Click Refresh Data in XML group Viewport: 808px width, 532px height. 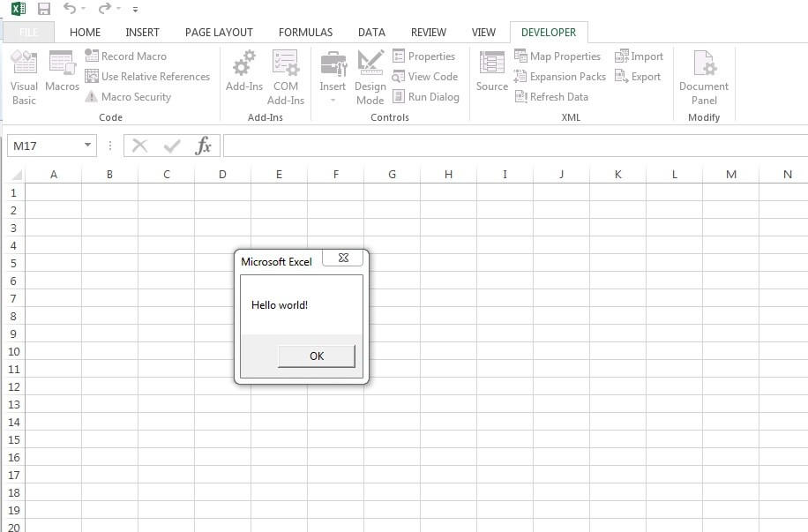coord(551,96)
